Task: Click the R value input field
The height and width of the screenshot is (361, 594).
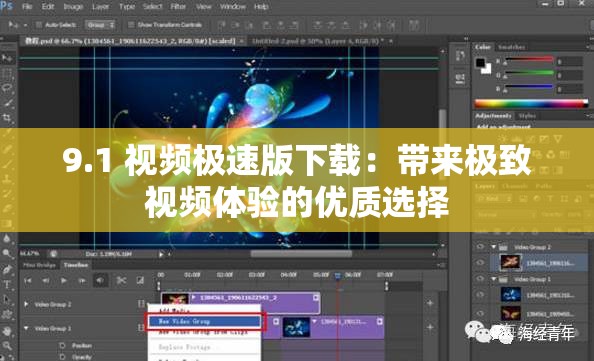Action: tap(570, 61)
